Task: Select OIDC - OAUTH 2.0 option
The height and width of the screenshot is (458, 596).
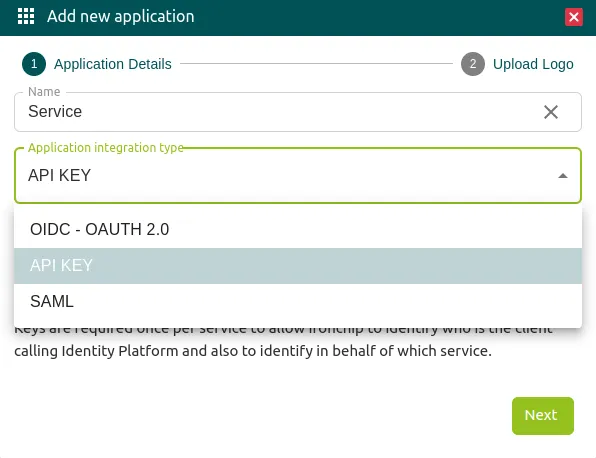Action: coord(298,230)
